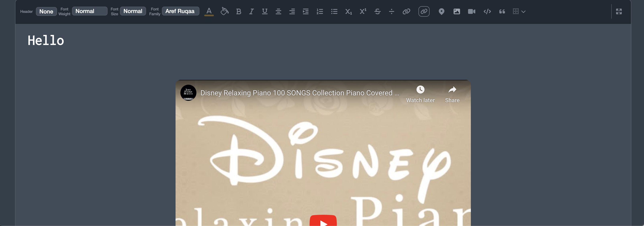Click the paint bucket background color icon
Screen dimensions: 644x226
(x=224, y=11)
